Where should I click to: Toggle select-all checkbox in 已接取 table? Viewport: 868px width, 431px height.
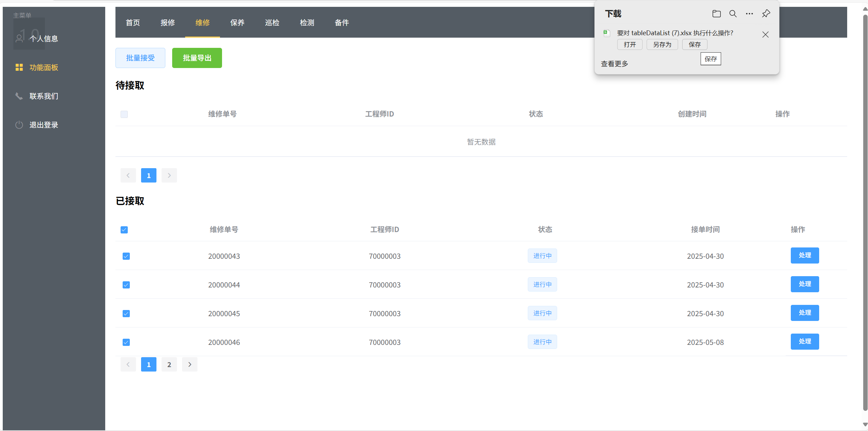tap(124, 230)
